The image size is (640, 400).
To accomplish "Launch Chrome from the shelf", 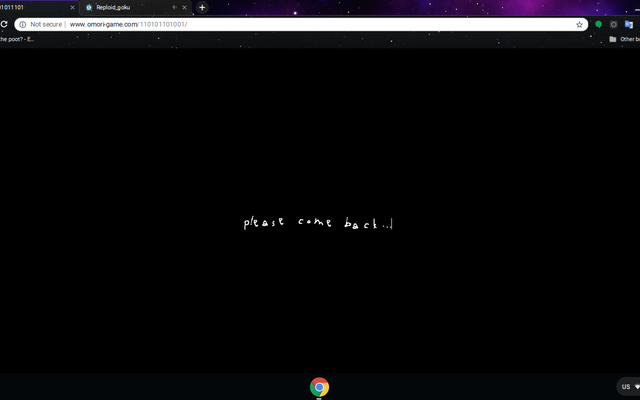I will tap(319, 387).
